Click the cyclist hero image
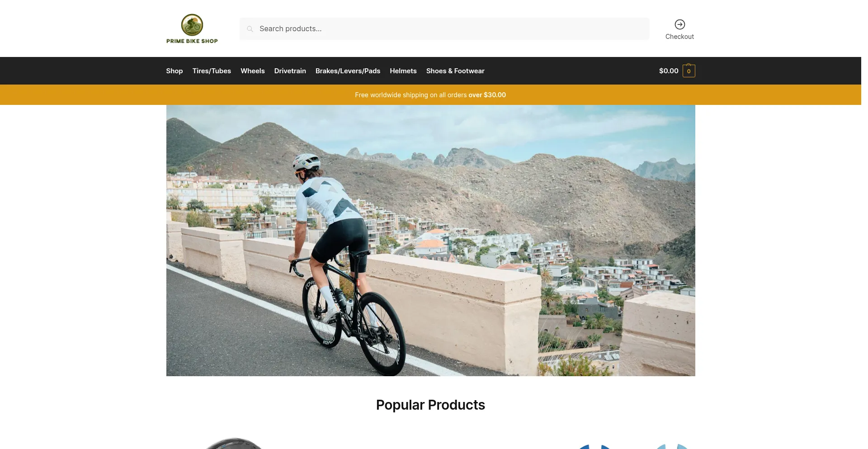The image size is (868, 449). click(430, 241)
